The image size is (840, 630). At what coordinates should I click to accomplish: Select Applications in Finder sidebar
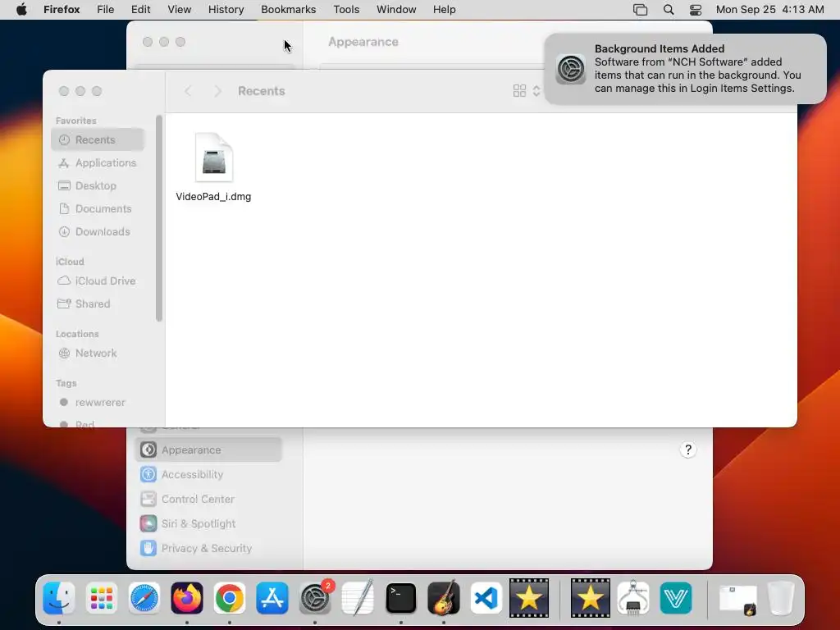point(98,163)
